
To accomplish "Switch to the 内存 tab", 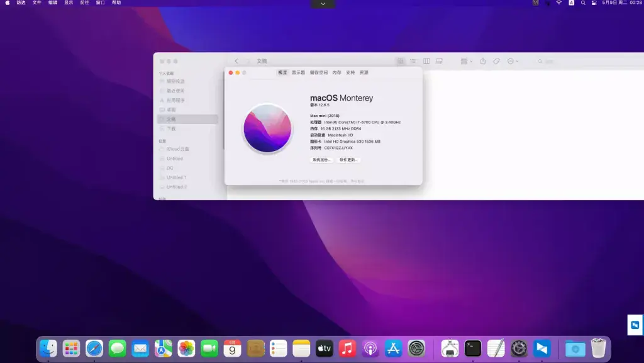I will [x=337, y=72].
